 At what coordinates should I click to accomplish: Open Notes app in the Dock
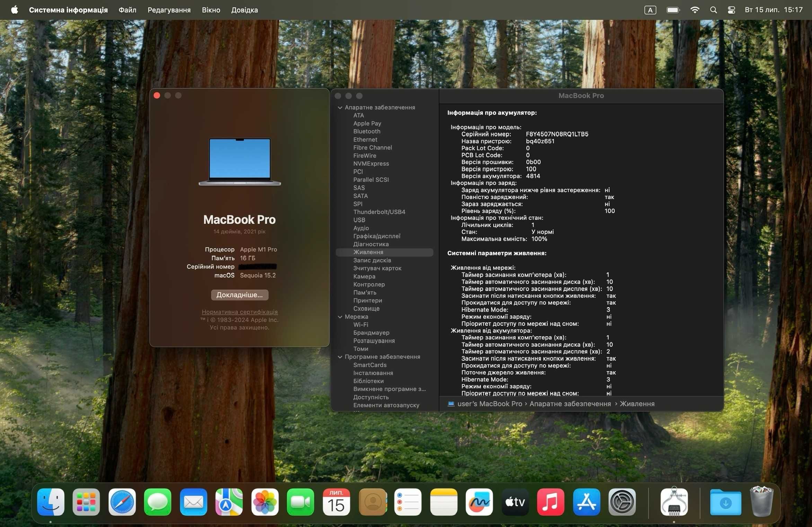coord(444,502)
